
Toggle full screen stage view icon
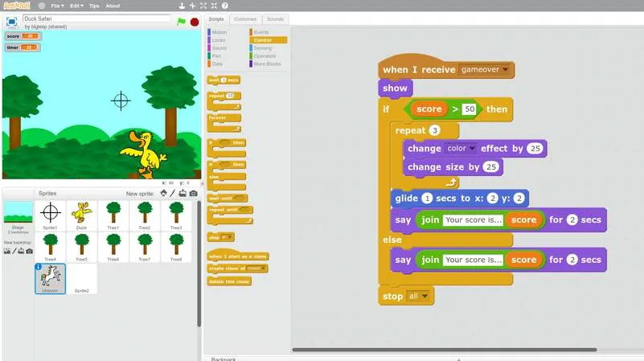coord(12,21)
